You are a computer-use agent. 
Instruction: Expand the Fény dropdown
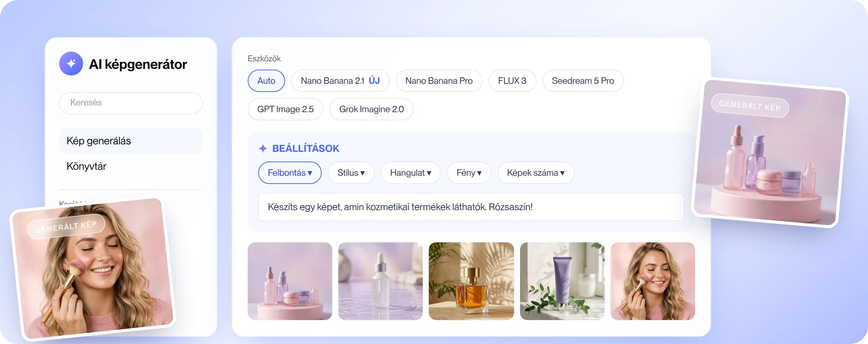tap(469, 173)
